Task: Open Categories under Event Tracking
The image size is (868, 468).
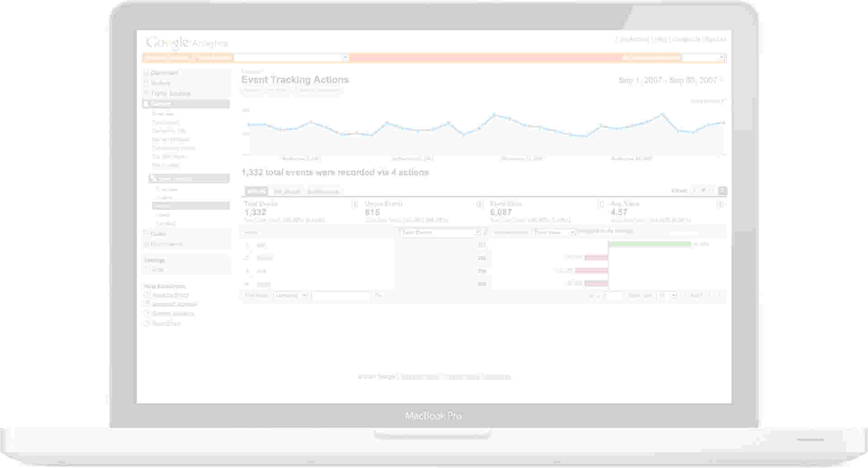Action: click(164, 198)
